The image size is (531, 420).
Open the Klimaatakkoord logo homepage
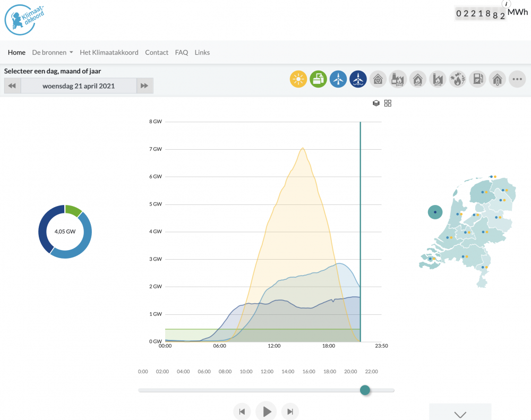24,20
